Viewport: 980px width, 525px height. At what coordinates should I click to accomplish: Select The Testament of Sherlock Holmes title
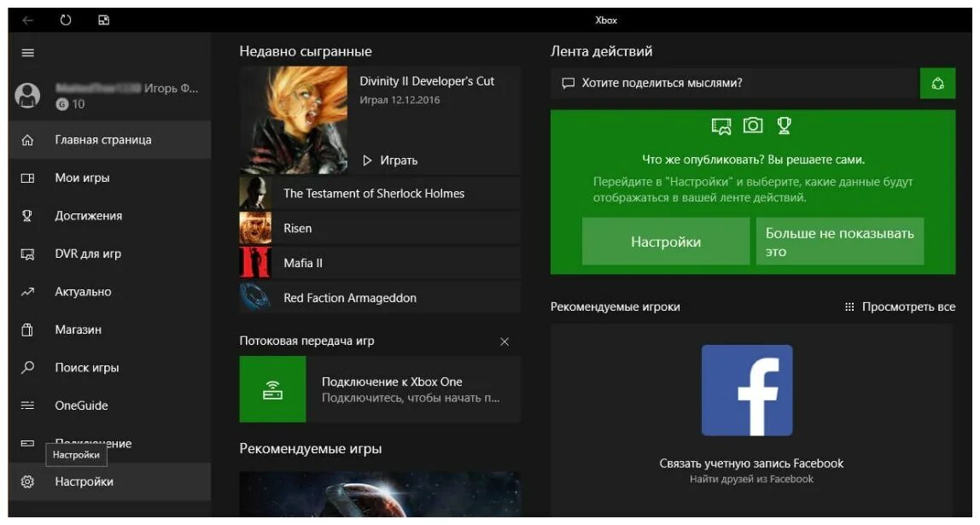click(374, 194)
